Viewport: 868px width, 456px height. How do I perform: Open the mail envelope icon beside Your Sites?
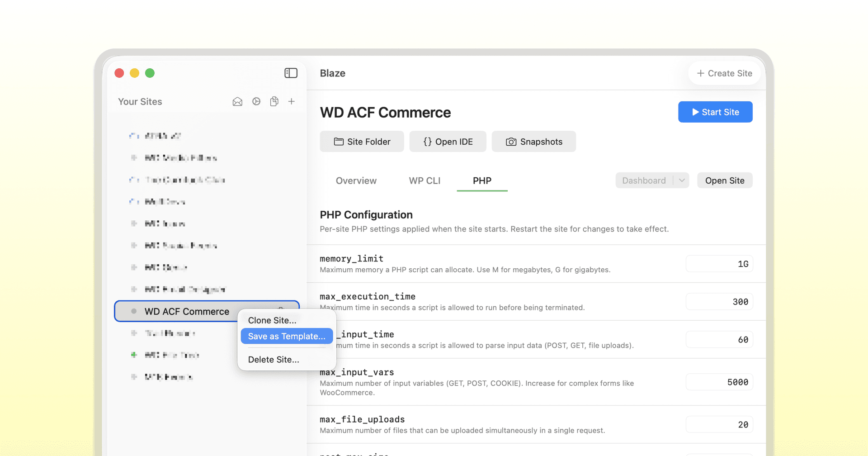(237, 102)
